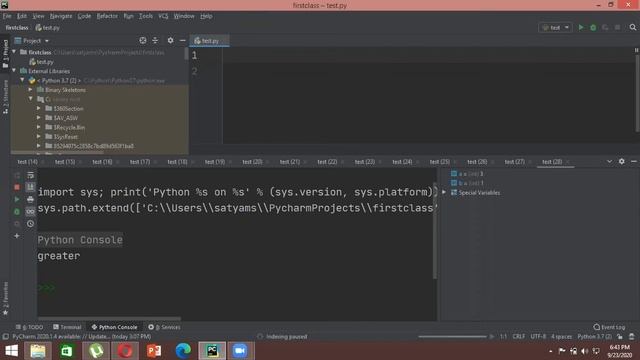
Task: Attach debugger to console green bug
Action: click(x=17, y=211)
